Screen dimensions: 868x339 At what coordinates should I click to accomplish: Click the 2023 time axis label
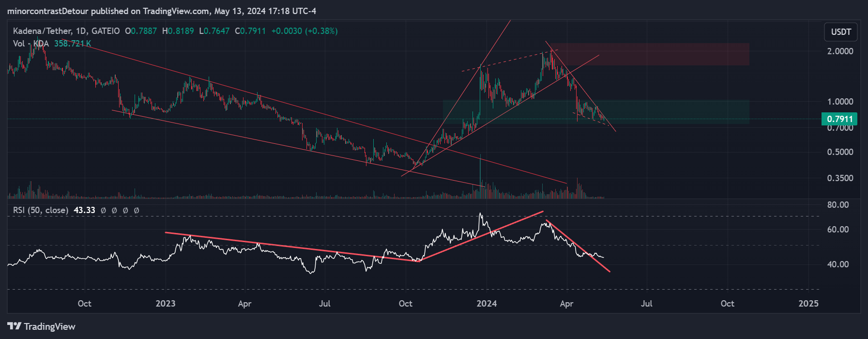coord(166,304)
